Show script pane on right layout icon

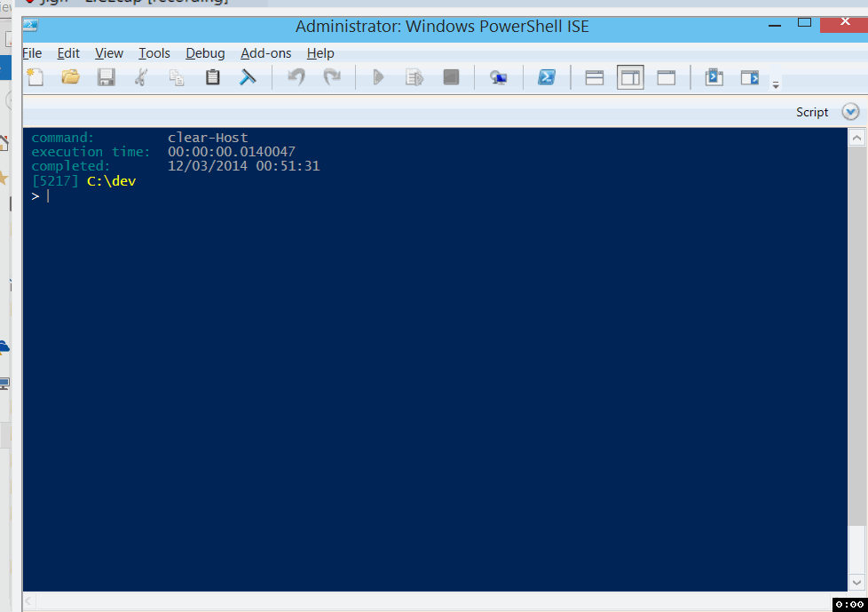pos(630,77)
